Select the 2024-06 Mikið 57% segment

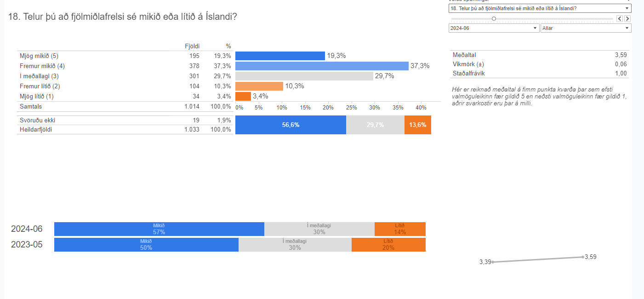[159, 229]
